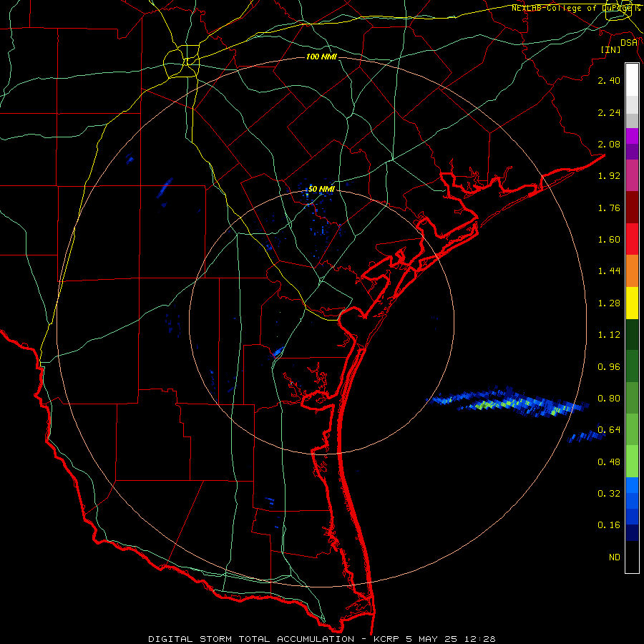Click the black ND legend swatch
Image resolution: width=644 pixels, height=644 pixels.
click(632, 557)
